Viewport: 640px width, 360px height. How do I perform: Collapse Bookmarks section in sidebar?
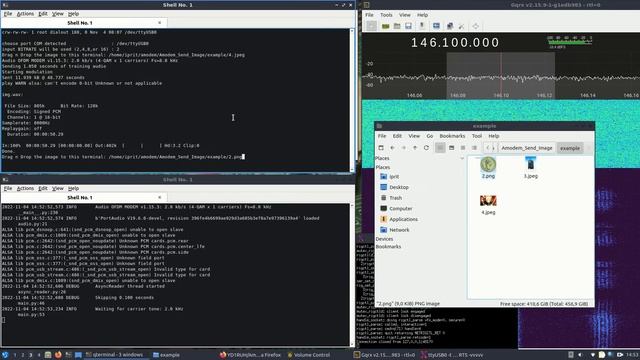[x=388, y=247]
